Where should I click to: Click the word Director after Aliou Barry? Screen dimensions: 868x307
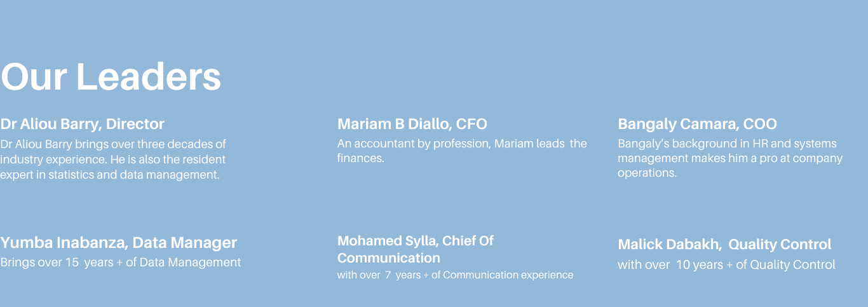135,124
